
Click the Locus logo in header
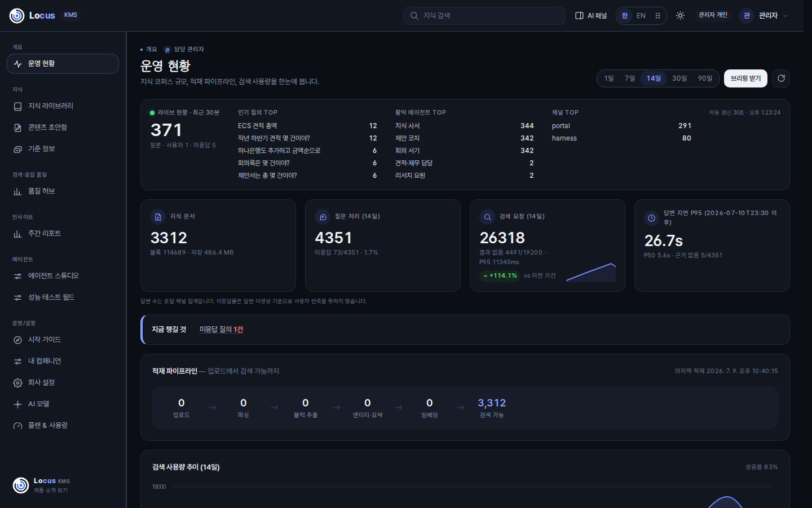(x=33, y=16)
